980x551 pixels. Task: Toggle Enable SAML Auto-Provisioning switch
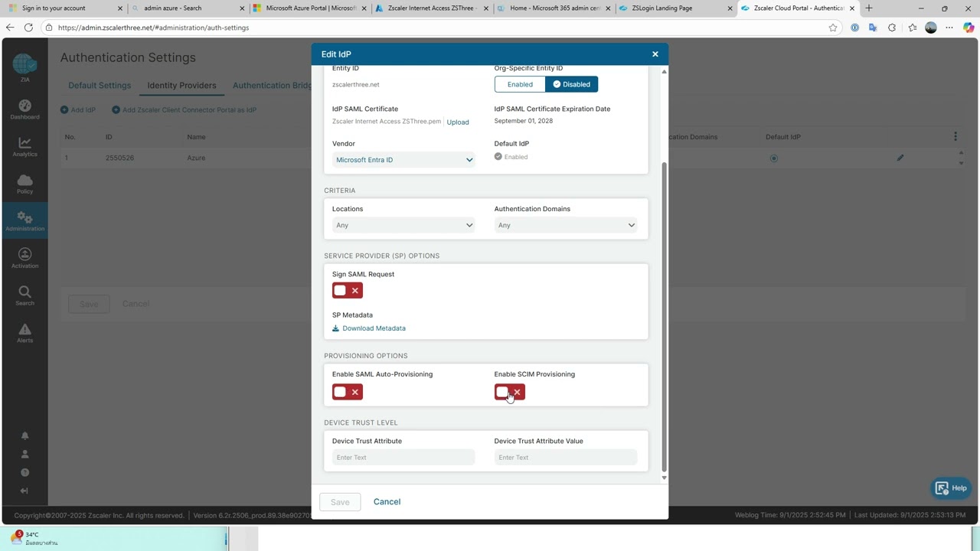coord(348,392)
